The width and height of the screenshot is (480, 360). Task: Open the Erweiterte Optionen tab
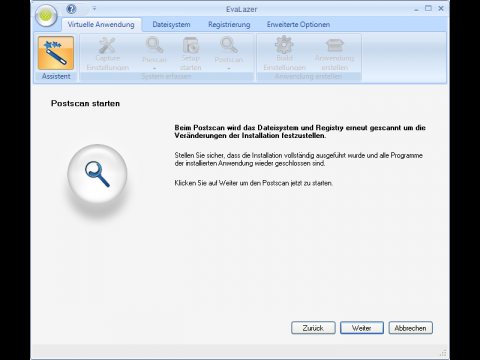(x=298, y=25)
